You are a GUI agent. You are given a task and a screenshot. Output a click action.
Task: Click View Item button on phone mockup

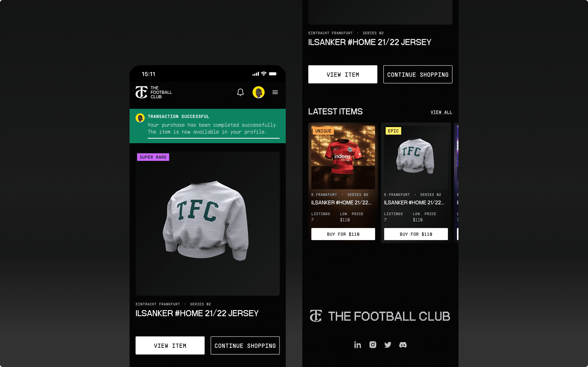click(x=170, y=345)
